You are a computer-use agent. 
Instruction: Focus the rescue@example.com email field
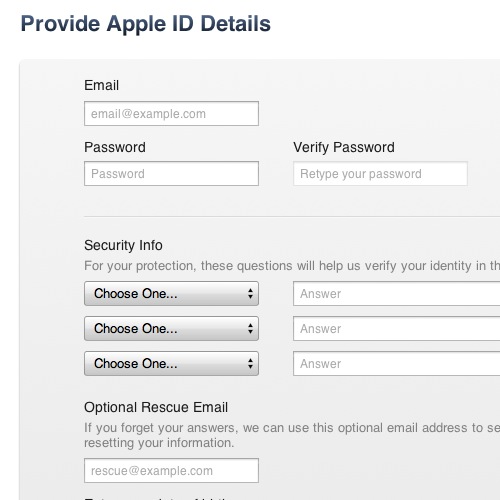coord(171,471)
